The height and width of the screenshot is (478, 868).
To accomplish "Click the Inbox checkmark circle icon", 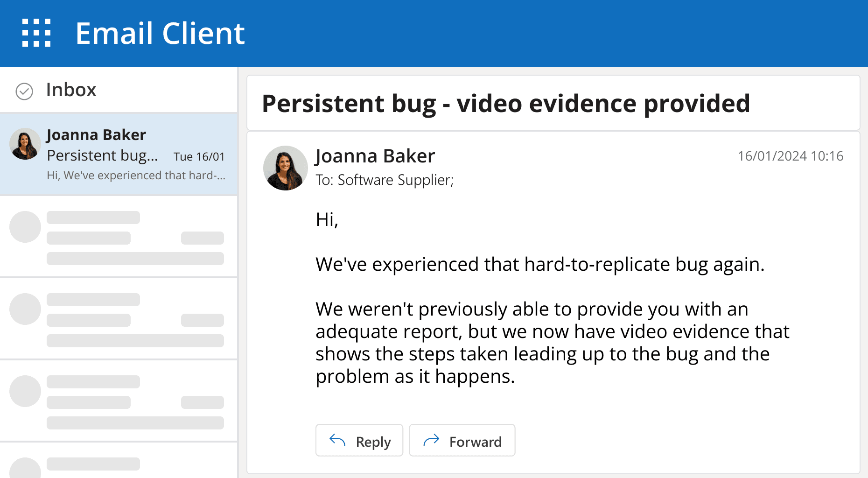I will coord(24,91).
